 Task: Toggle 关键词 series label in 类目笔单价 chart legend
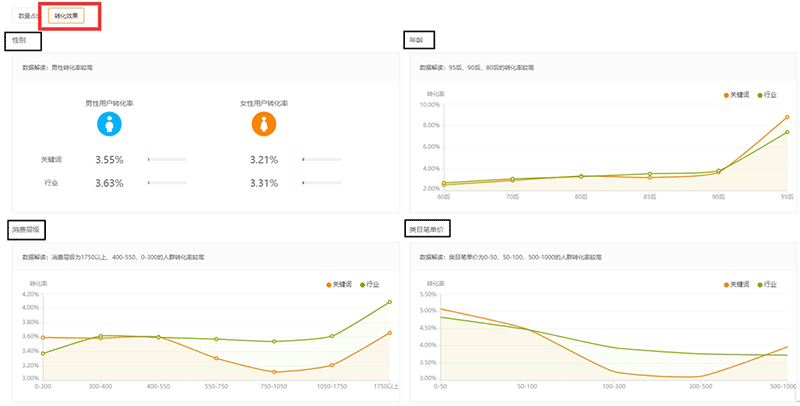(x=741, y=285)
